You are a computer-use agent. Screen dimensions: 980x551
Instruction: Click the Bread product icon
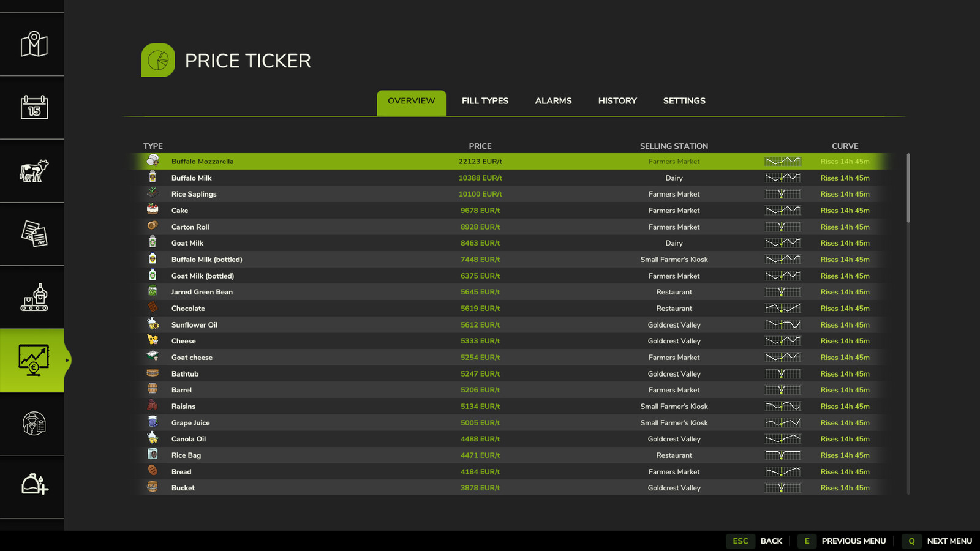click(153, 471)
